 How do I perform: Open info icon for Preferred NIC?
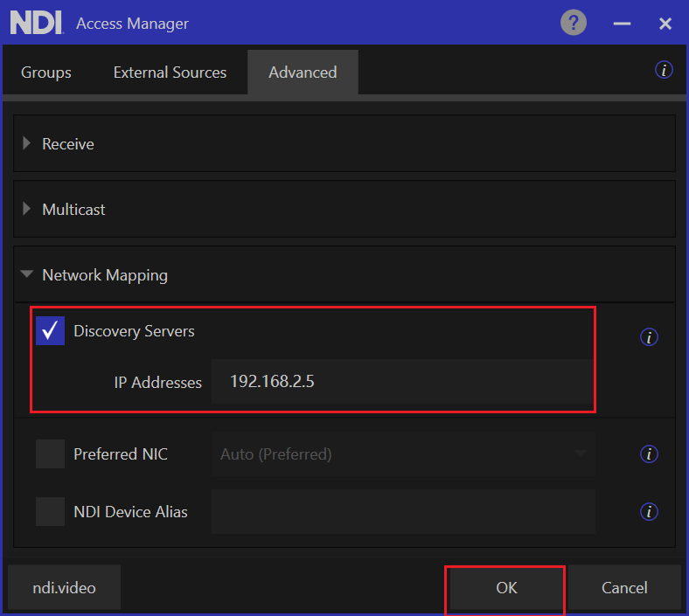click(649, 454)
